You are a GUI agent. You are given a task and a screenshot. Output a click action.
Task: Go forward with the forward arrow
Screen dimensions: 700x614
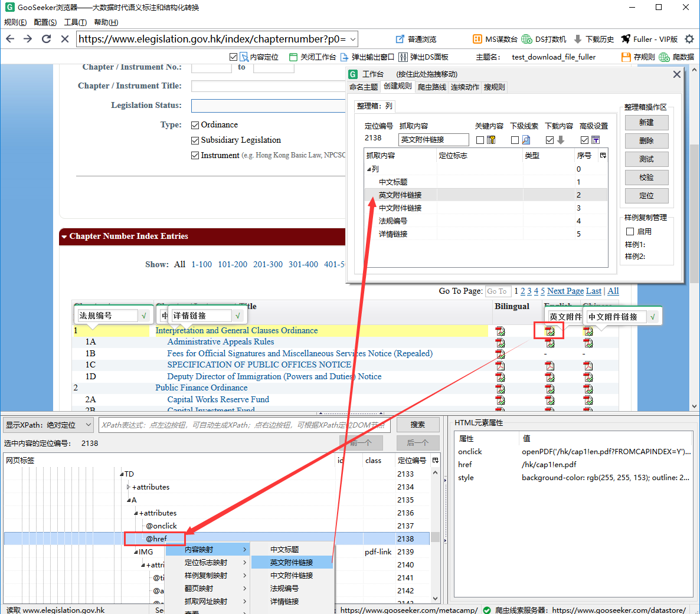click(x=28, y=39)
